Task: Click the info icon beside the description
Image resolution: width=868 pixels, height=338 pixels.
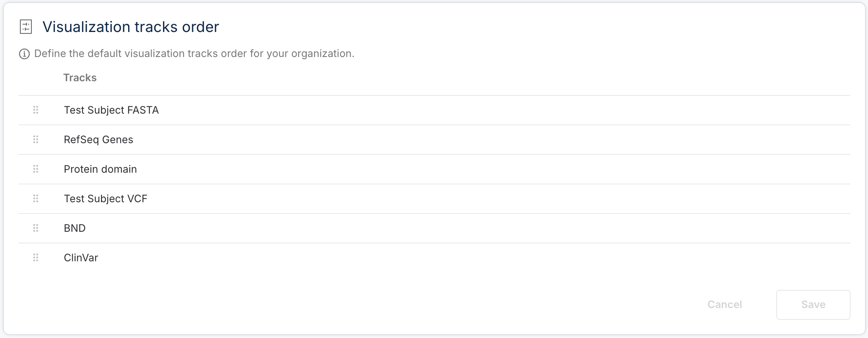Action: tap(24, 54)
